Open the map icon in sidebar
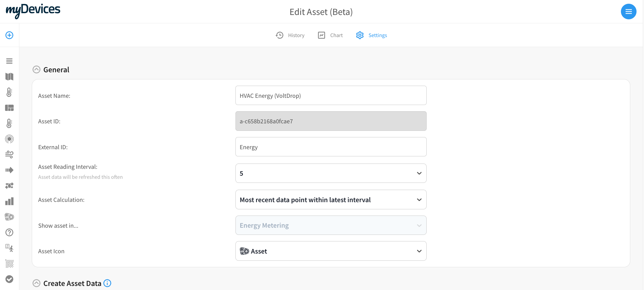The image size is (644, 290). (x=9, y=77)
